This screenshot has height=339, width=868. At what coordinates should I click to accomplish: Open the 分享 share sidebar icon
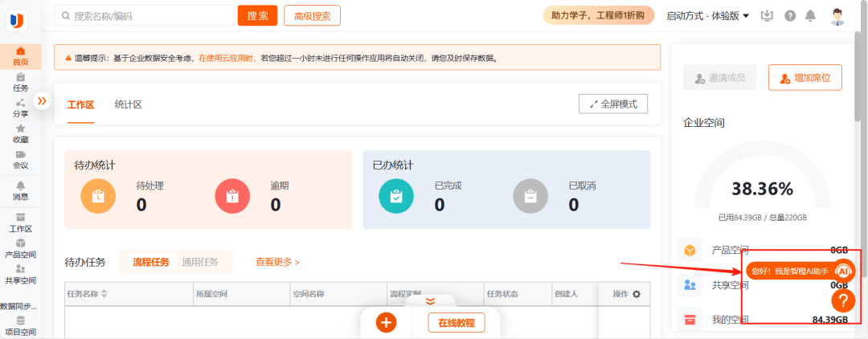tap(20, 103)
